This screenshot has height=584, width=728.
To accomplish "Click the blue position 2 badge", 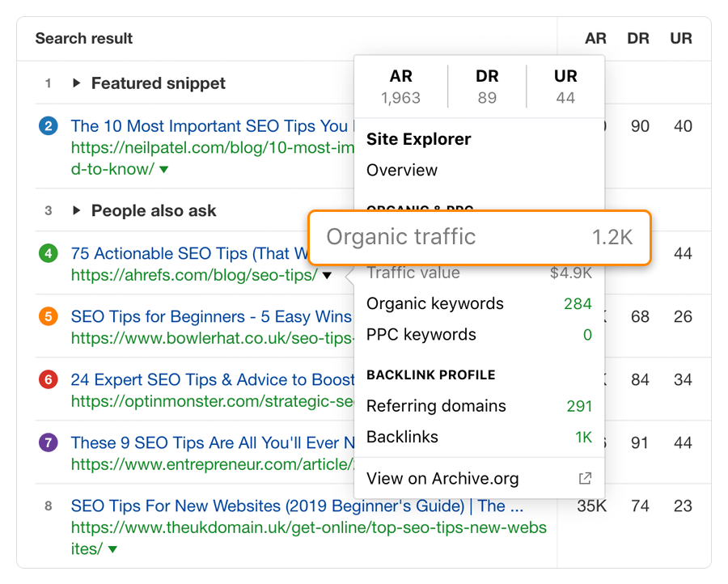I will point(49,126).
